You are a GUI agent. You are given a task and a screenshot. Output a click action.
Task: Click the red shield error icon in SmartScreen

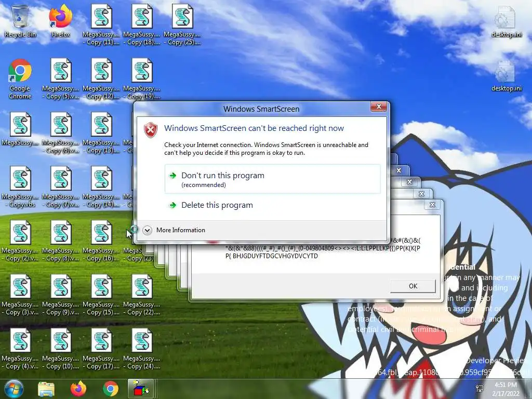(x=151, y=130)
